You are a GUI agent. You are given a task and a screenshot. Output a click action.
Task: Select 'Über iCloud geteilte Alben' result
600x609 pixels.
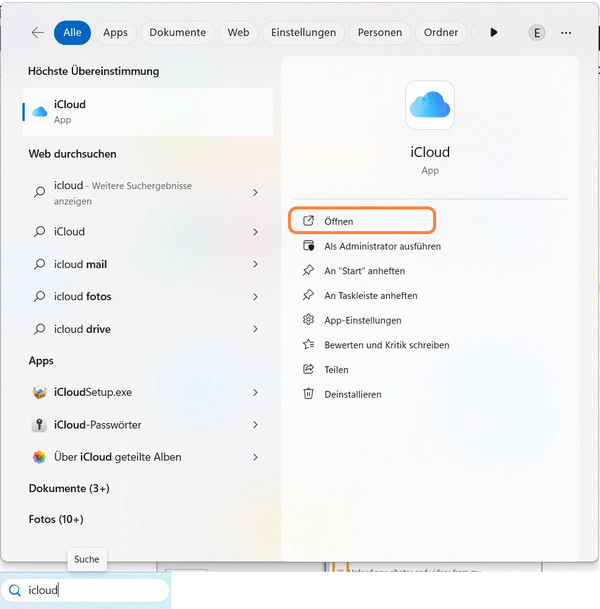[x=148, y=457]
